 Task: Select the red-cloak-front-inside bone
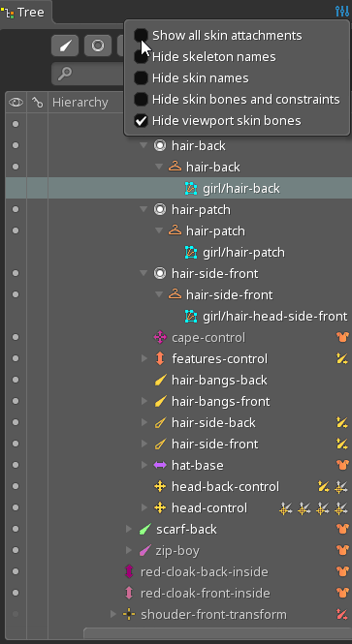[x=206, y=594]
